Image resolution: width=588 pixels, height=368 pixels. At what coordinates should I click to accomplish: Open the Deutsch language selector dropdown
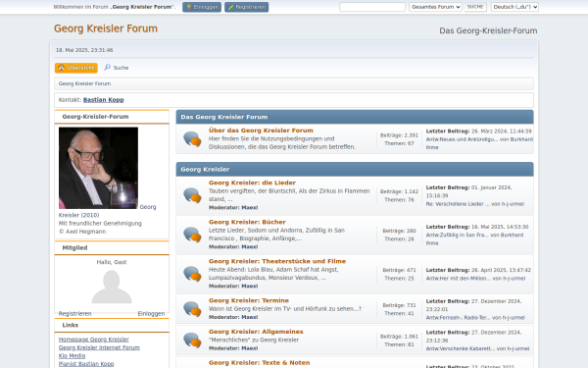(x=514, y=7)
